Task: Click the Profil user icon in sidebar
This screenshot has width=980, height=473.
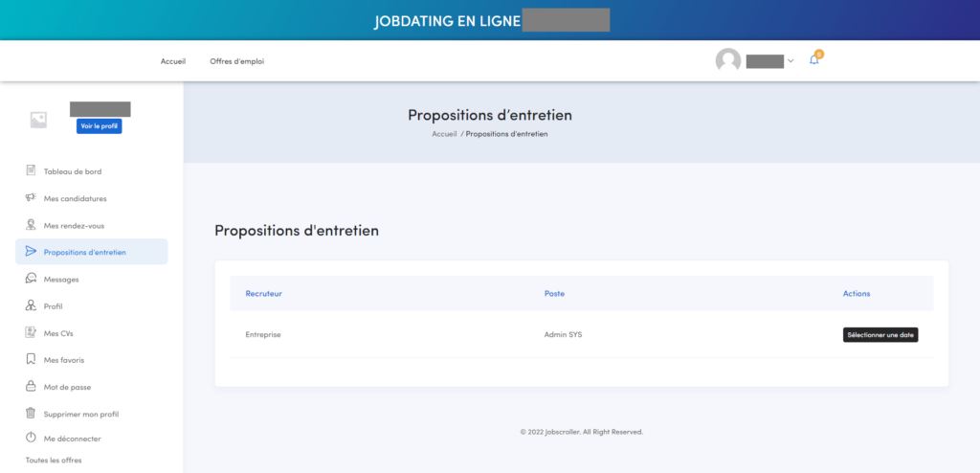Action: (32, 306)
